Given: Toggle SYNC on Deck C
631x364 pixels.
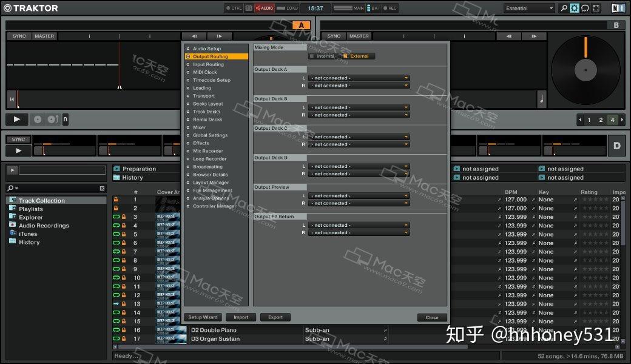Looking at the screenshot, I should point(18,139).
